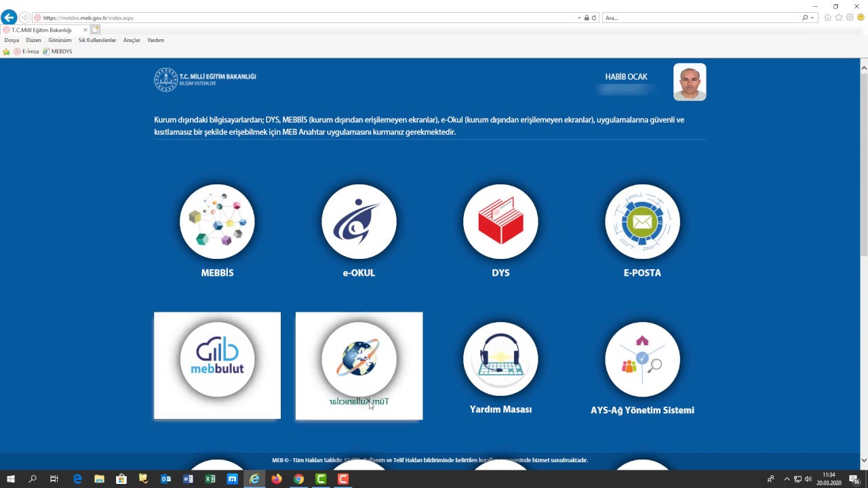The height and width of the screenshot is (488, 868).
Task: Open the search provider dropdown arrow
Action: pyautogui.click(x=812, y=18)
